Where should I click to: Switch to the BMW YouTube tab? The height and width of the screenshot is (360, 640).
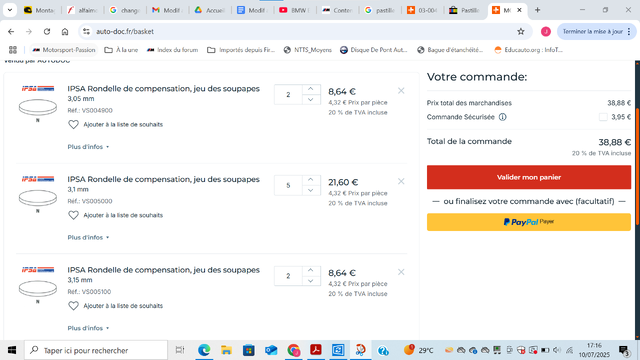click(x=295, y=10)
